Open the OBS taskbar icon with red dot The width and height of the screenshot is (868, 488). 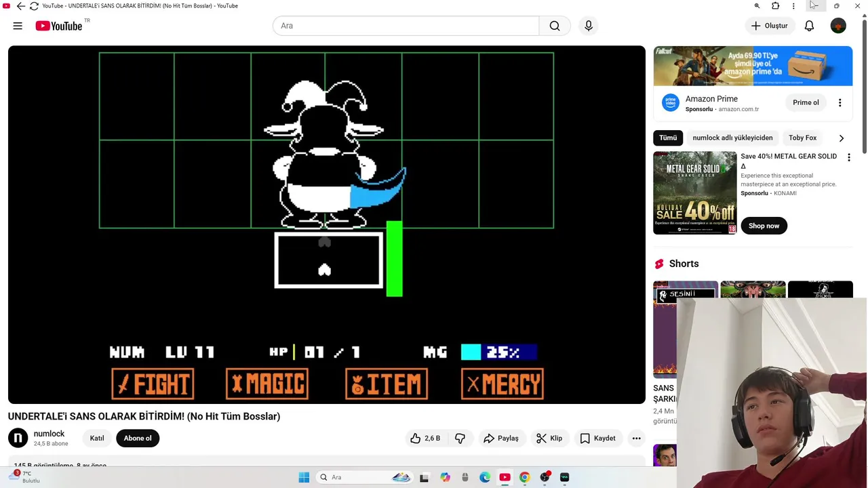click(545, 477)
